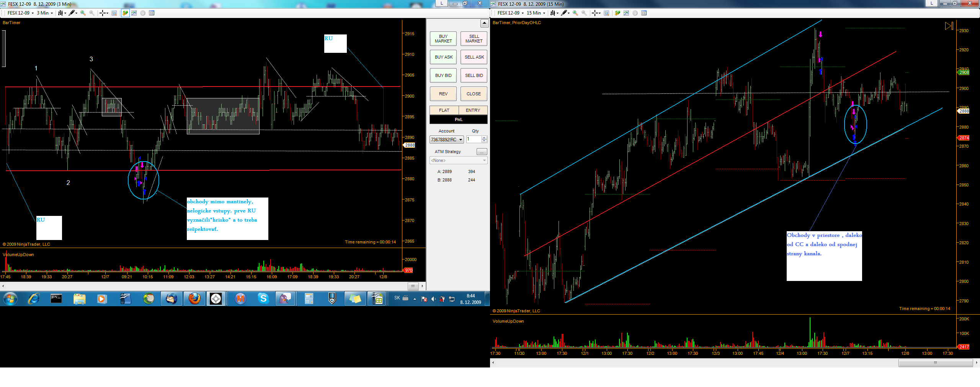The width and height of the screenshot is (980, 387).
Task: Open Indicators icon on the 15 Min chart
Action: [626, 13]
